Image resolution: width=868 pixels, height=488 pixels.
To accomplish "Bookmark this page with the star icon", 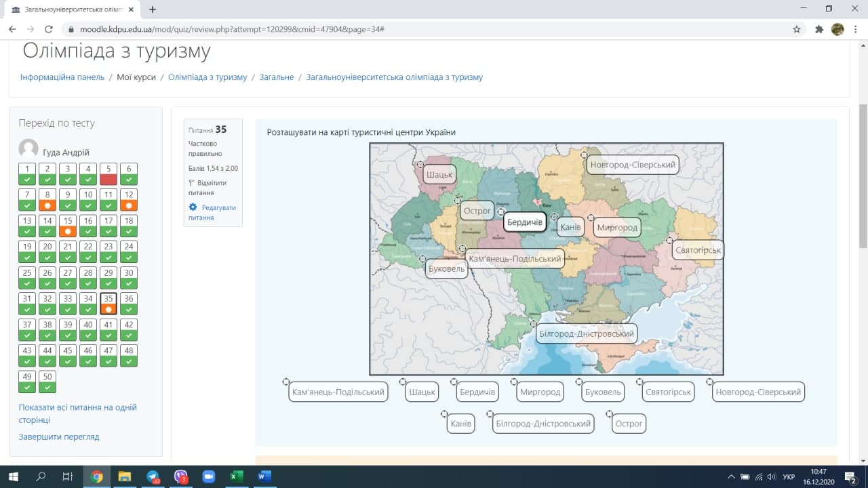I will (x=797, y=29).
